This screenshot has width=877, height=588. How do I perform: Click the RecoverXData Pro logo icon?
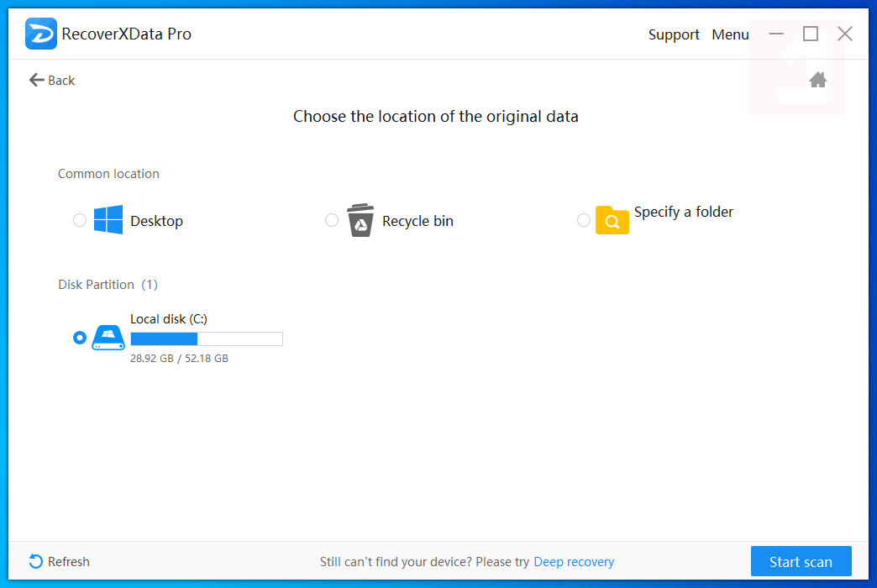tap(40, 34)
